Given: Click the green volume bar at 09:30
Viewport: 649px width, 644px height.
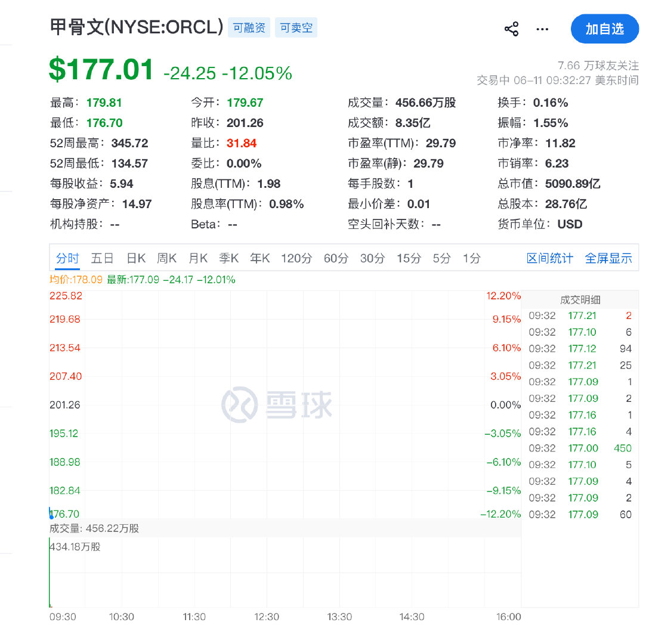Looking at the screenshot, I should click(50, 572).
